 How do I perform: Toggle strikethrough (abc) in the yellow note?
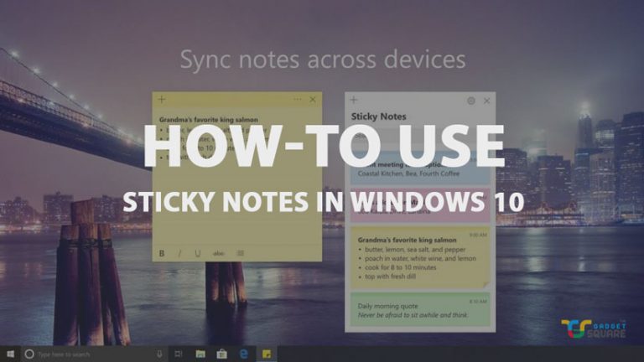219,253
